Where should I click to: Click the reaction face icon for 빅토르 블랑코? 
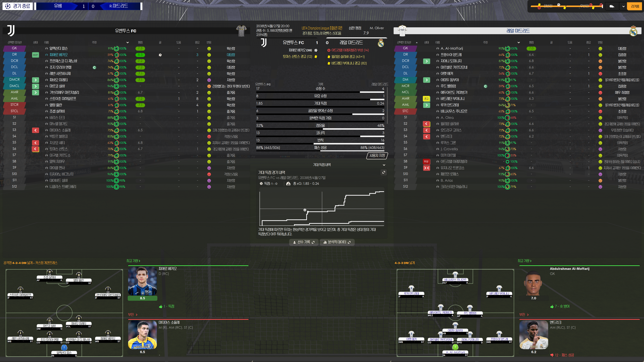(209, 137)
